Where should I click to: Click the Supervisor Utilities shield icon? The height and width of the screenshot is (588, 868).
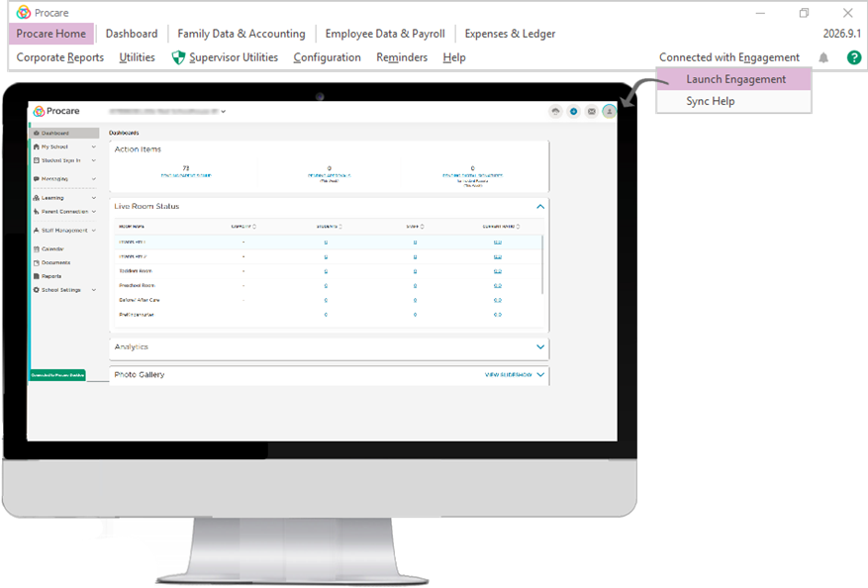pyautogui.click(x=178, y=57)
